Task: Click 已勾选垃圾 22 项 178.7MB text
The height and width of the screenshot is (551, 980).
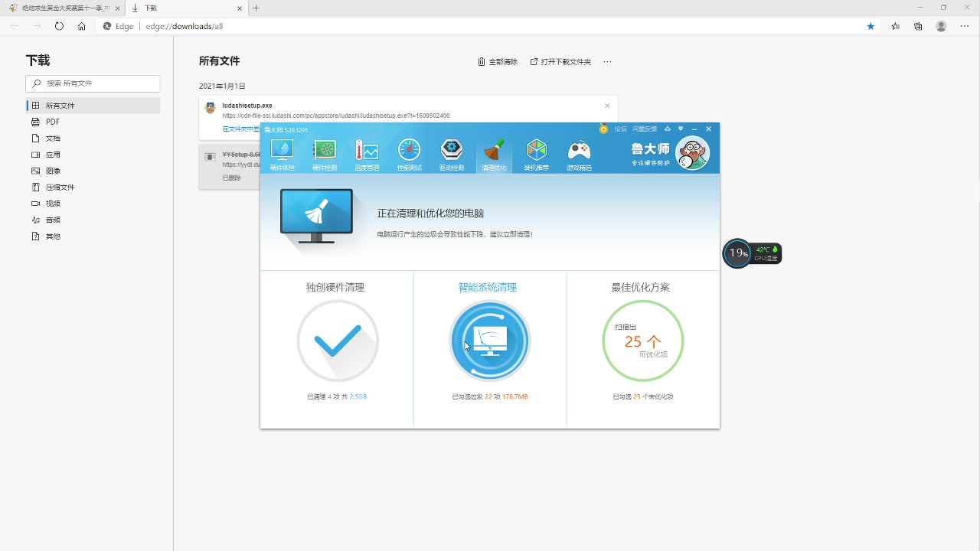Action: [x=490, y=396]
